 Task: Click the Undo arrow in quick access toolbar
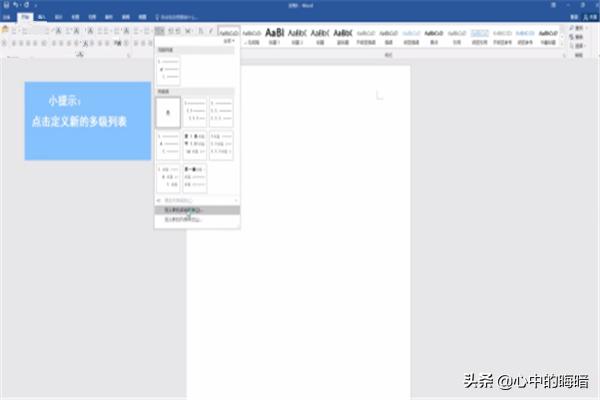point(16,5)
